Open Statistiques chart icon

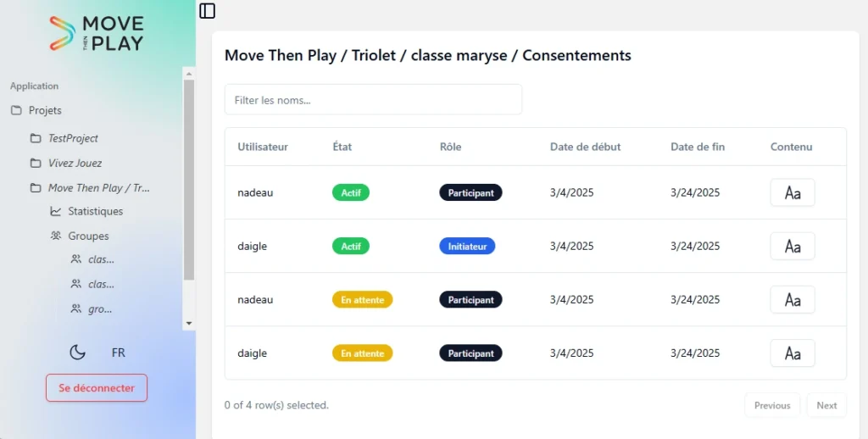(55, 211)
